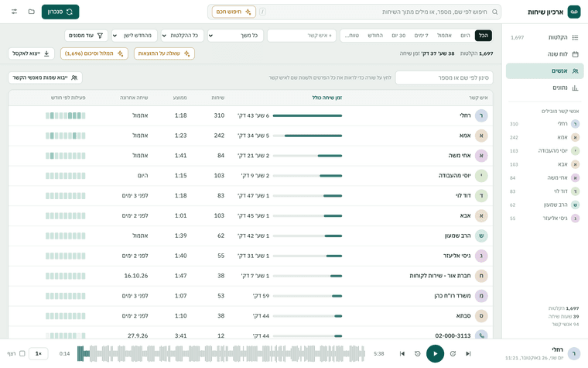The height and width of the screenshot is (368, 588).
Task: Select the 7 ימים filter tab
Action: point(421,36)
